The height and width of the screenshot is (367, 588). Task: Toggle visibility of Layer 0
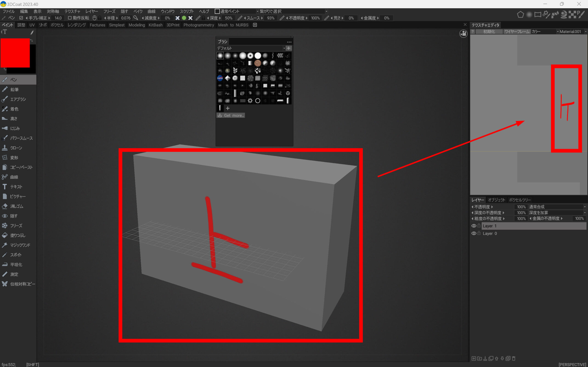pyautogui.click(x=474, y=233)
